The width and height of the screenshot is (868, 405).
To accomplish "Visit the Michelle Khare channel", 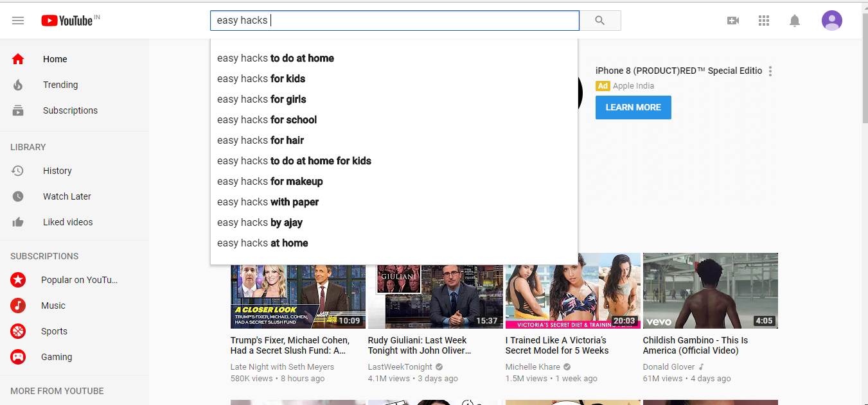I will [x=533, y=367].
